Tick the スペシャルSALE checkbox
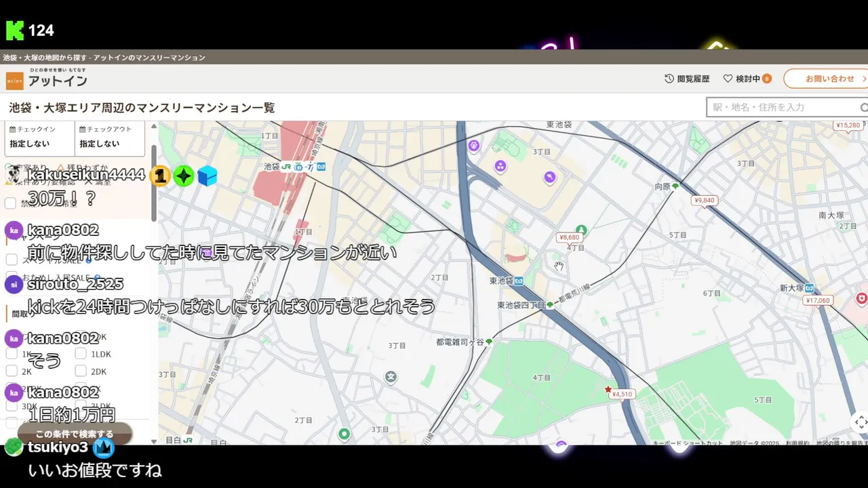868x488 pixels. coord(11,260)
